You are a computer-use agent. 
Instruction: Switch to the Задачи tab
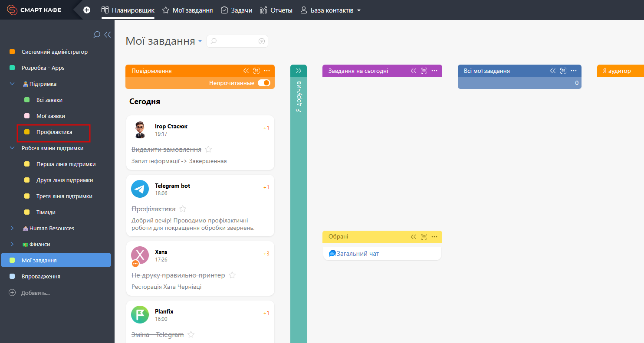click(237, 10)
